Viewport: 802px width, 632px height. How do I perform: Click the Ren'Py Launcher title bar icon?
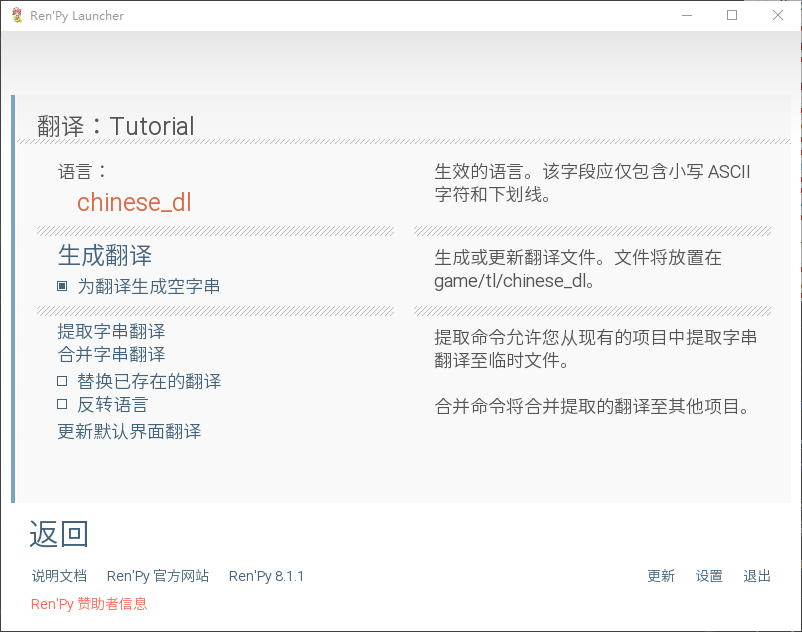17,15
